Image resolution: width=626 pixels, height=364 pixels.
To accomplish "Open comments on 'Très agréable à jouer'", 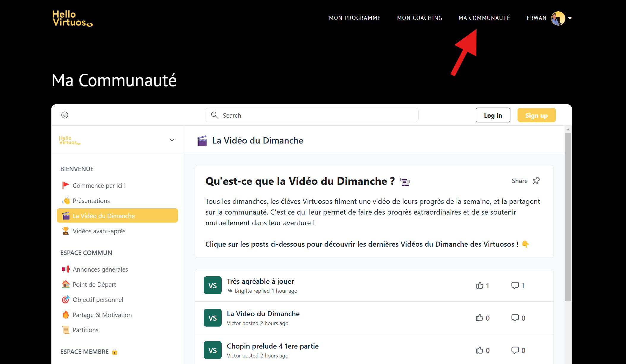I will (515, 286).
